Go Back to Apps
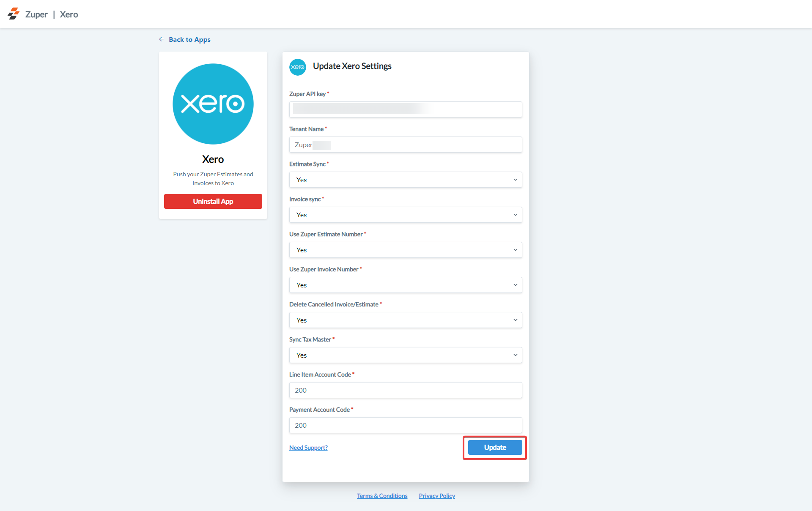Viewport: 812px width, 511px height. coord(189,39)
